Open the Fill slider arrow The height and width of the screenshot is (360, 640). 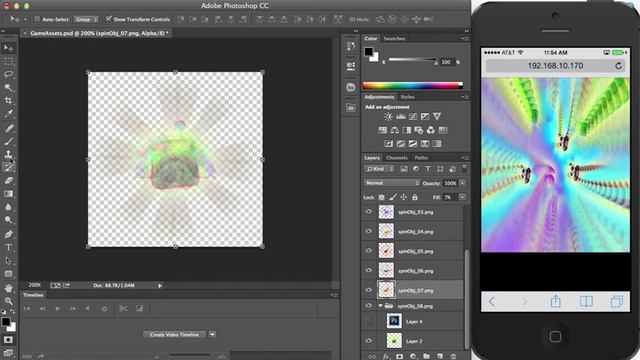tap(462, 197)
